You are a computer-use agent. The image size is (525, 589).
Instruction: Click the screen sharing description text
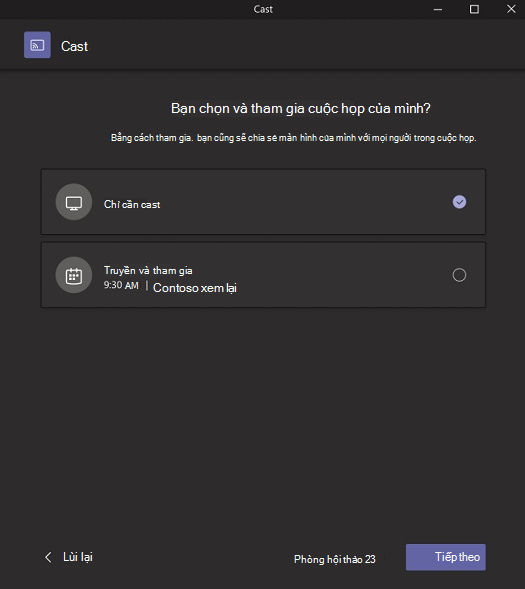pos(293,138)
